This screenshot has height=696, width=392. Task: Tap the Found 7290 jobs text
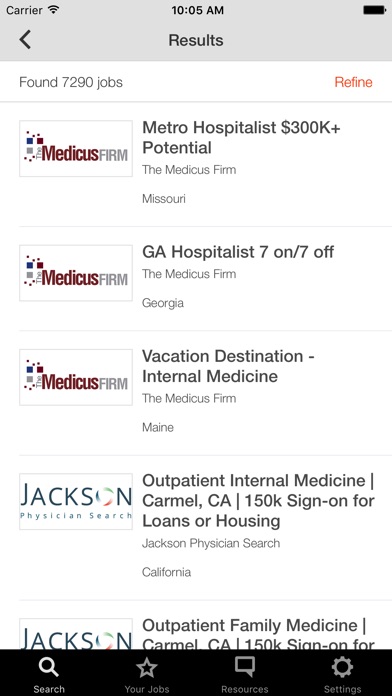coord(71,82)
